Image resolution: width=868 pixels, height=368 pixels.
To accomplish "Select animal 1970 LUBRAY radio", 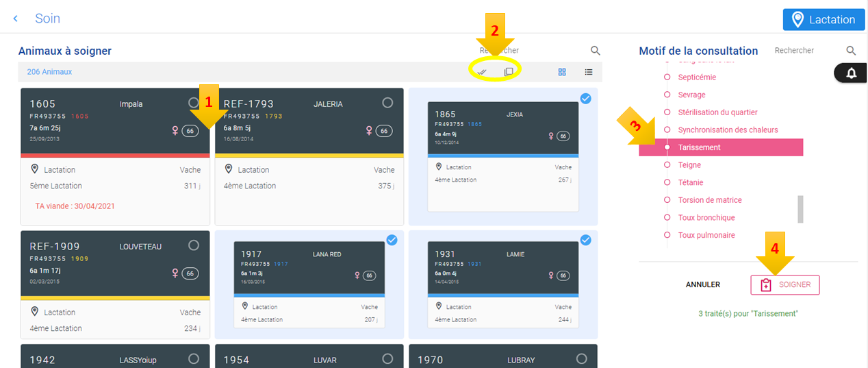I will [x=581, y=358].
